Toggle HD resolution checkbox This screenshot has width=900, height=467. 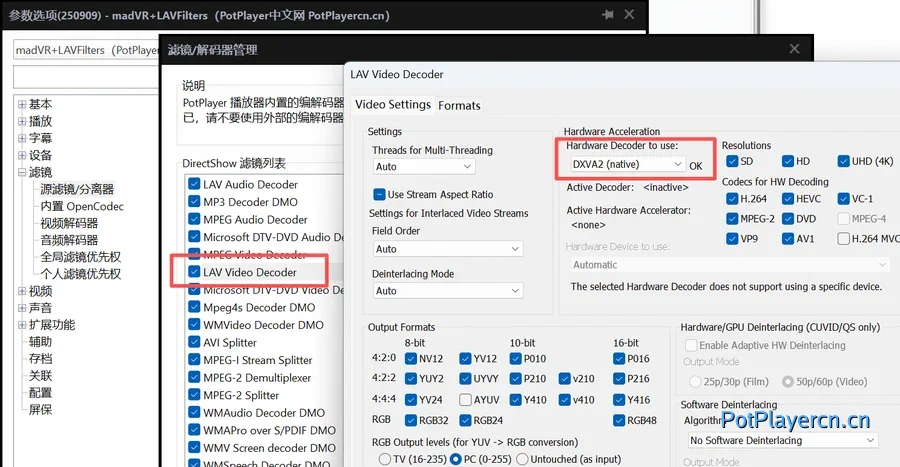click(x=788, y=161)
